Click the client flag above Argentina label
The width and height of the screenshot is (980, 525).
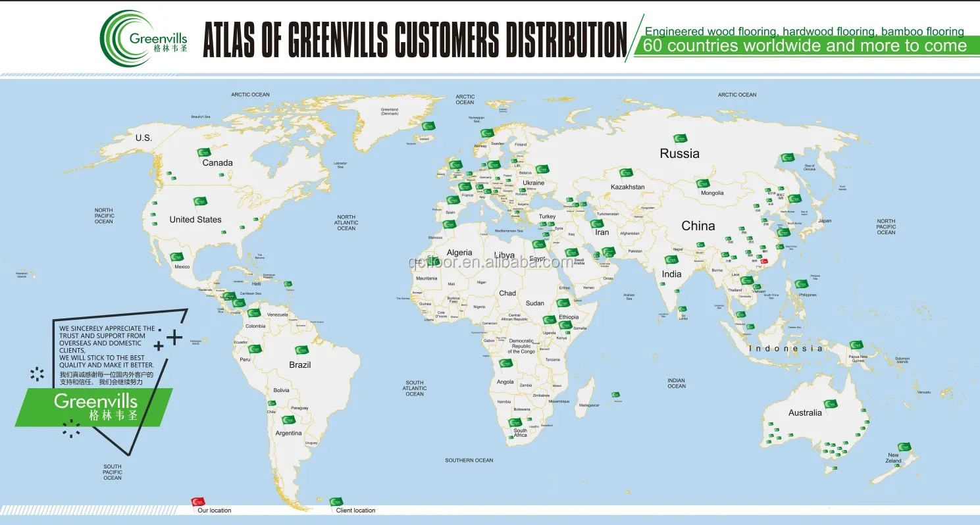click(288, 420)
